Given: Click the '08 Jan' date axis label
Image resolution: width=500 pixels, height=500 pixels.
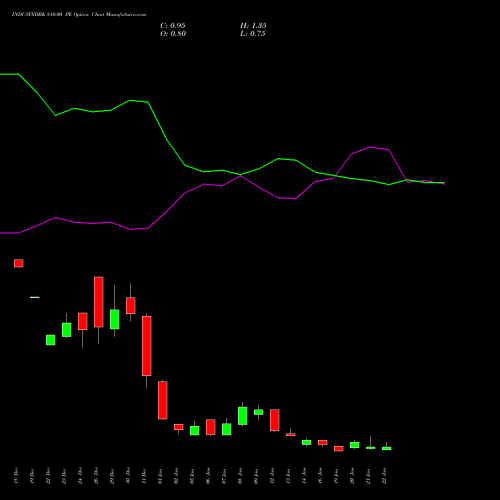Looking at the screenshot, I should coord(240,476).
